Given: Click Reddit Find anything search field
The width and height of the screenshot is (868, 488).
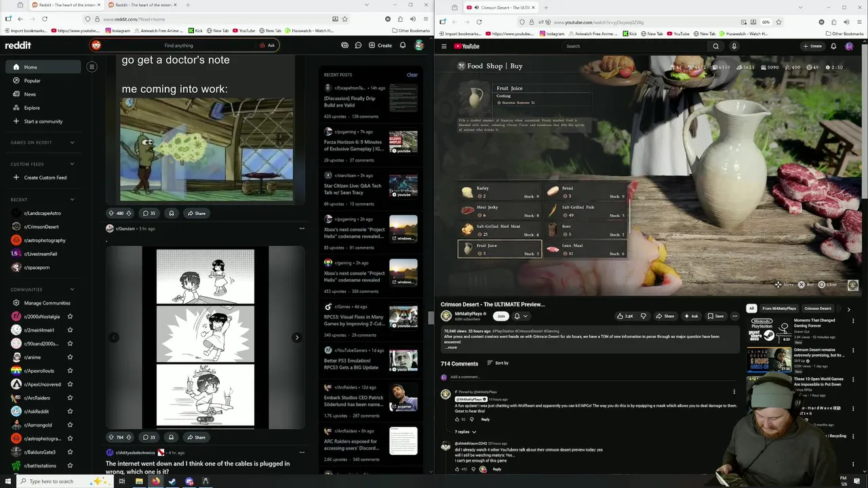Looking at the screenshot, I should pyautogui.click(x=178, y=45).
